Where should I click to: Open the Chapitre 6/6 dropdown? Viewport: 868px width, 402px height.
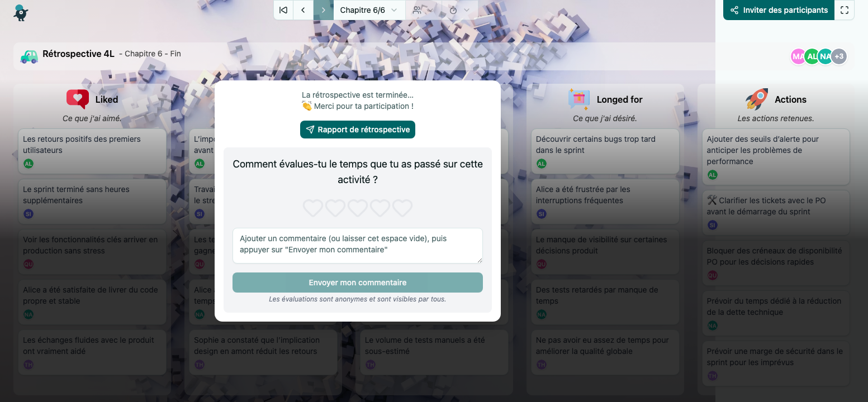tap(369, 10)
